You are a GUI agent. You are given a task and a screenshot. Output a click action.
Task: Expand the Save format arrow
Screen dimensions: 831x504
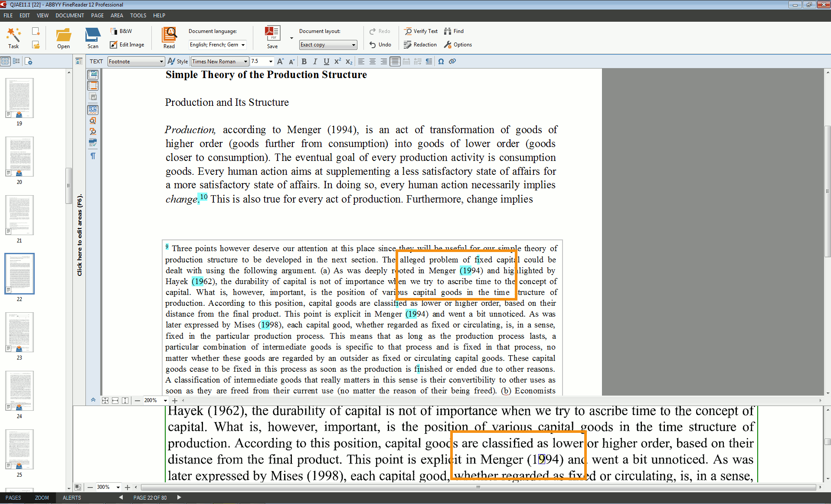click(x=291, y=38)
